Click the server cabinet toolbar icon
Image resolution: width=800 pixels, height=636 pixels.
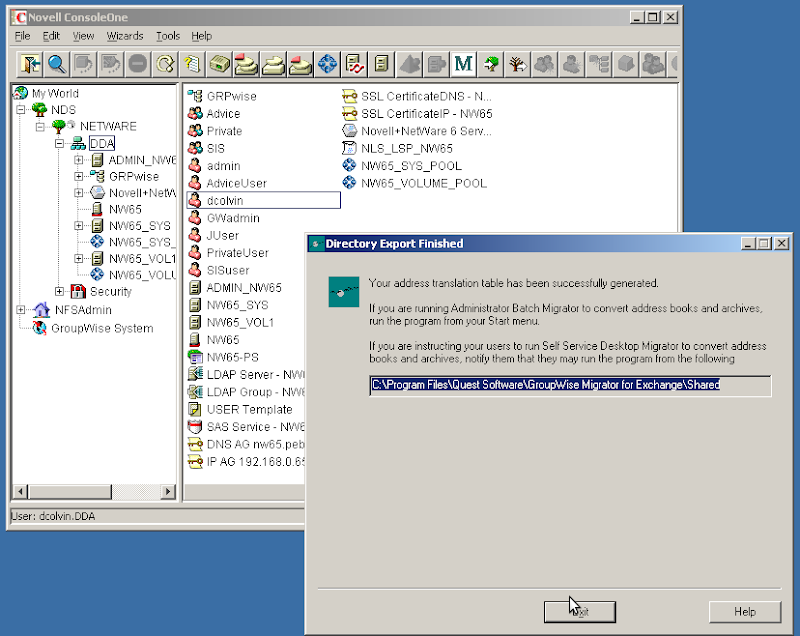tap(381, 64)
